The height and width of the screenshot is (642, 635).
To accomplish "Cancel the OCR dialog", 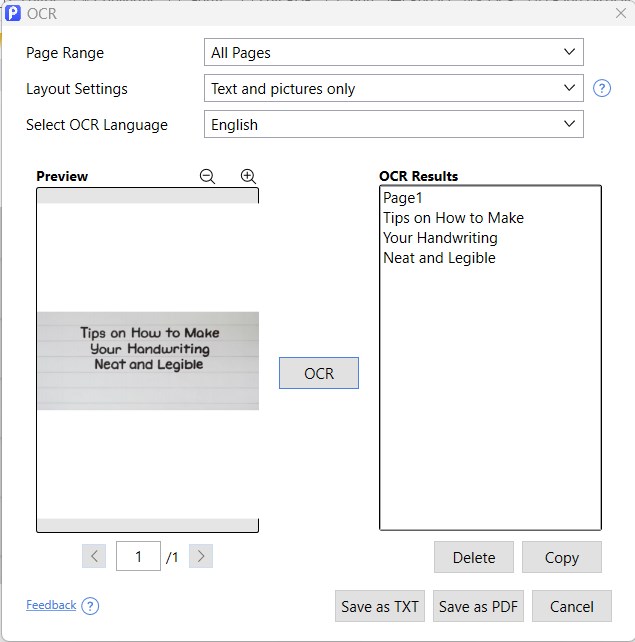I will pyautogui.click(x=571, y=606).
